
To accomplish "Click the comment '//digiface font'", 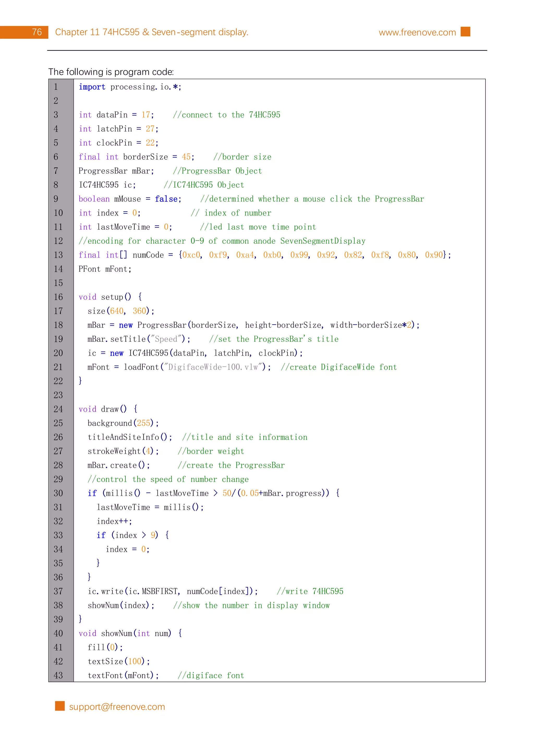I will (x=211, y=676).
